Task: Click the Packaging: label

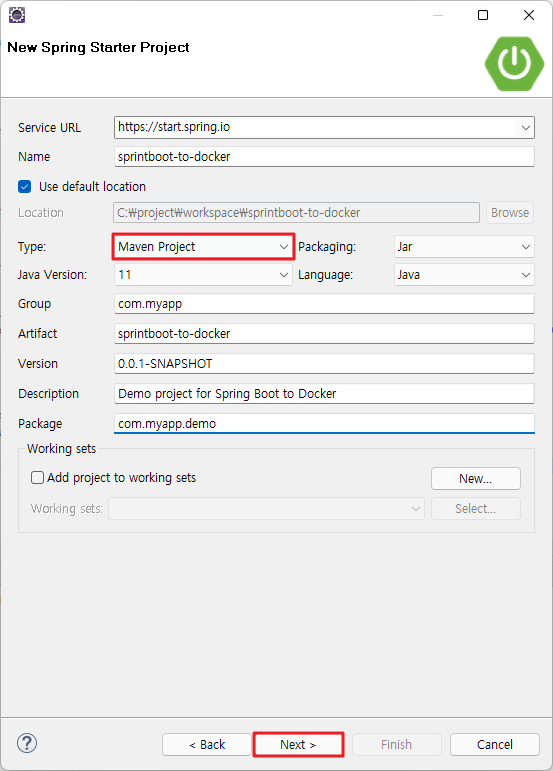Action: 327,247
